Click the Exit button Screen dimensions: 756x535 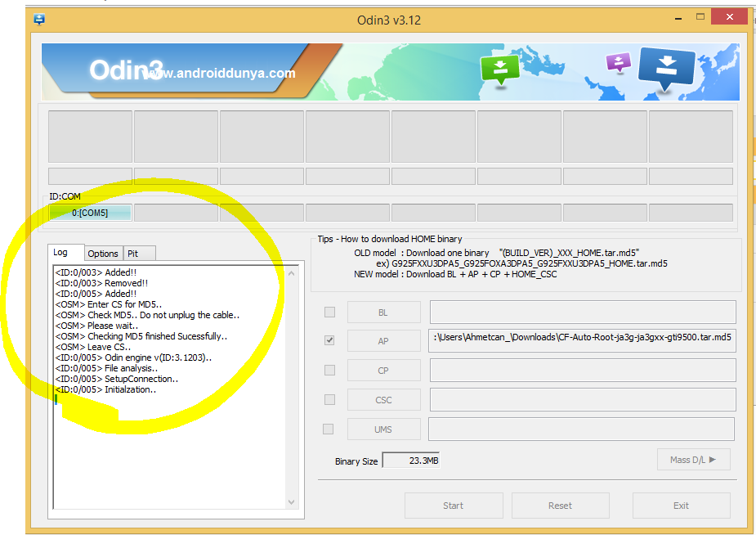[682, 506]
